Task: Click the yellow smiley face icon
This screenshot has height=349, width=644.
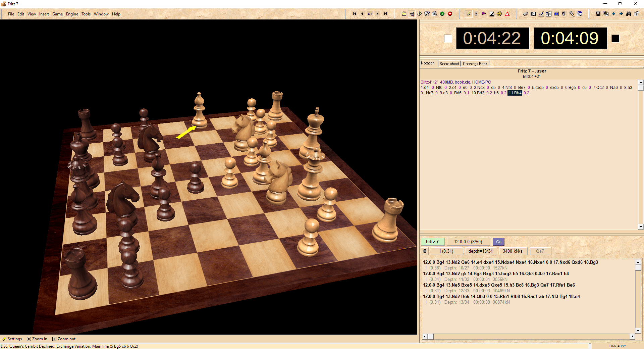Action: click(x=499, y=14)
